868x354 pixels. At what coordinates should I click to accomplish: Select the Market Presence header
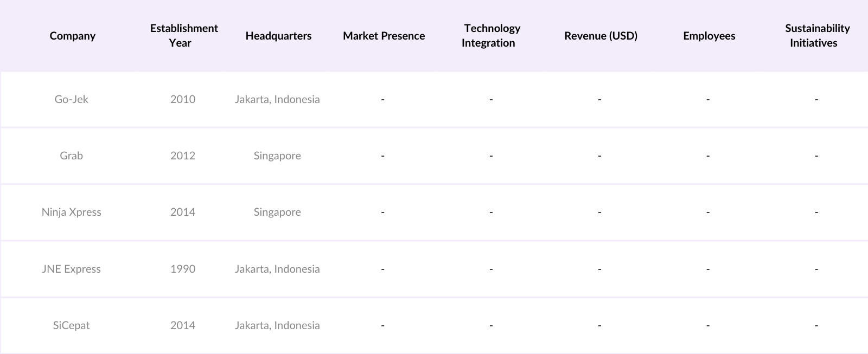click(384, 36)
